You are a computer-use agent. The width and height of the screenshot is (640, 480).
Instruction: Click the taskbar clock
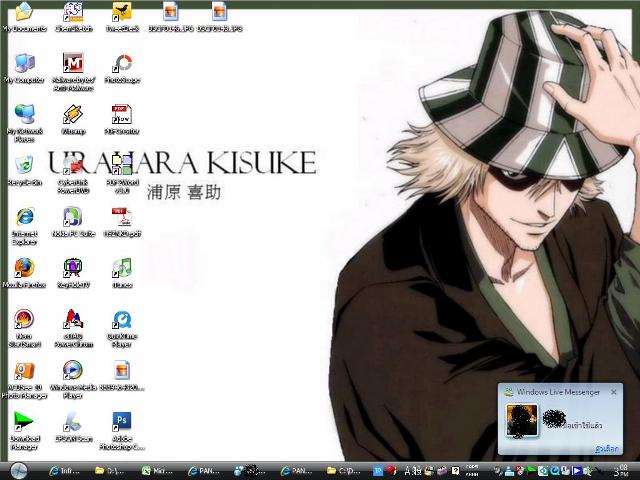[x=621, y=471]
